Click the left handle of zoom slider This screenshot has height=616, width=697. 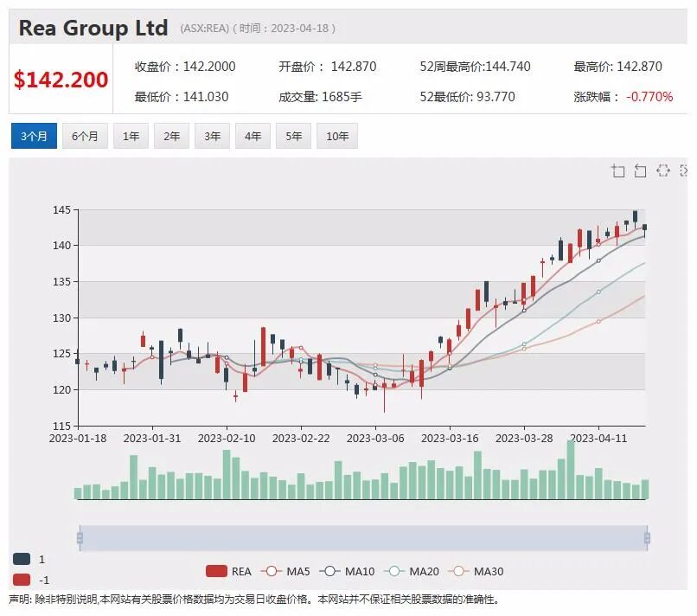(80, 538)
